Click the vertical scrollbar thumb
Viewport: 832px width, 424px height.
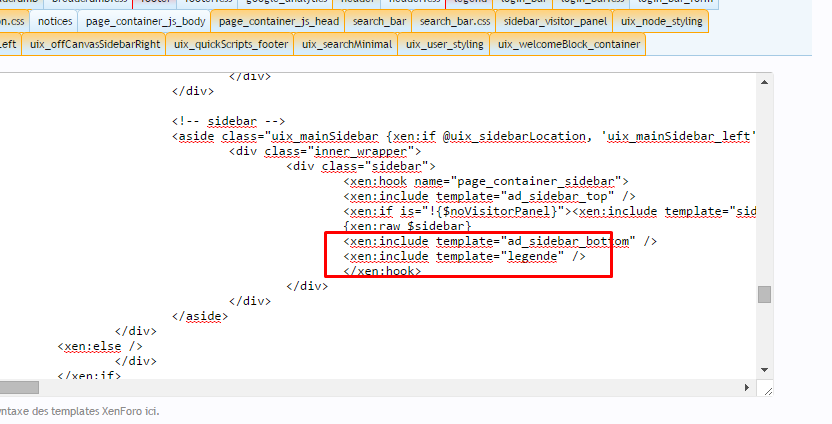point(764,294)
